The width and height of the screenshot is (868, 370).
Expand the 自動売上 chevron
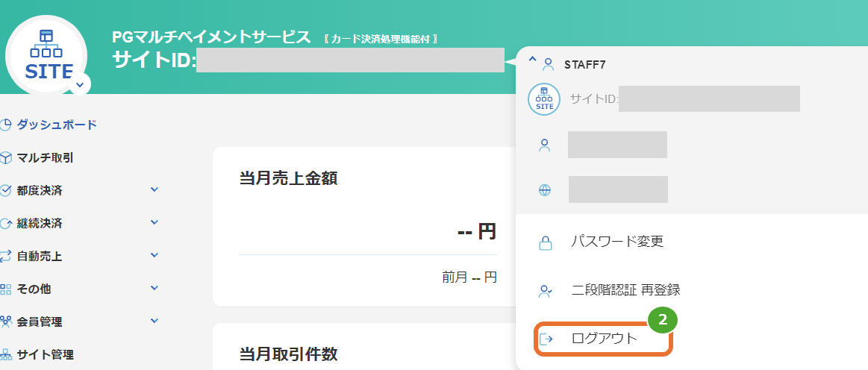point(154,255)
